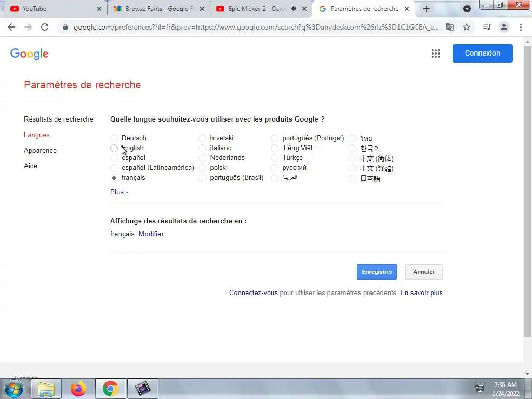The height and width of the screenshot is (399, 532).
Task: Open the Google apps grid icon
Action: click(436, 54)
